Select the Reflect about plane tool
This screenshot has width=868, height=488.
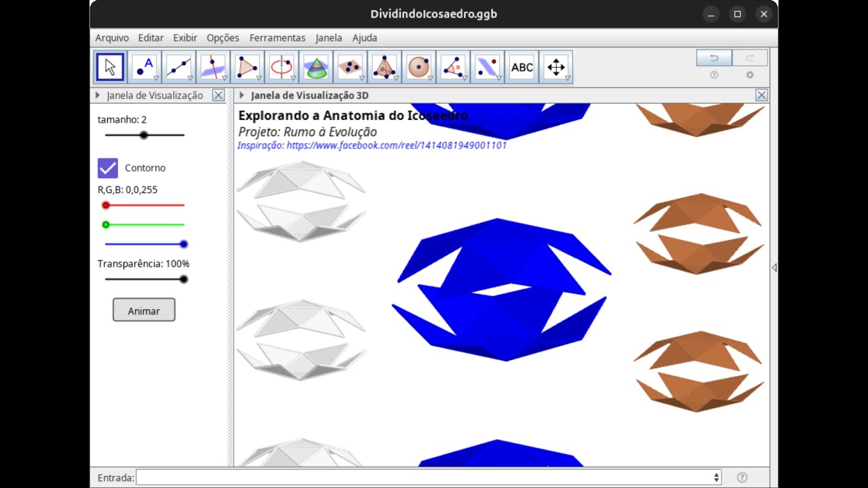point(487,67)
